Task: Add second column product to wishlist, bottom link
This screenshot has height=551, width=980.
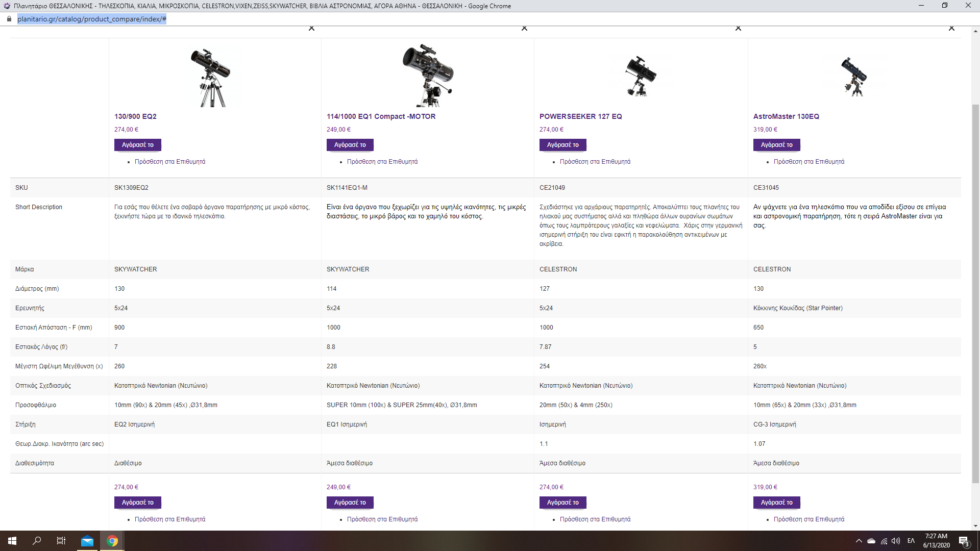Action: pos(382,519)
